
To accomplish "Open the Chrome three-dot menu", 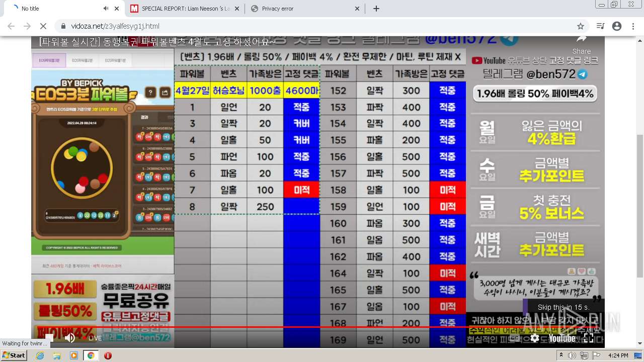I will click(x=633, y=26).
